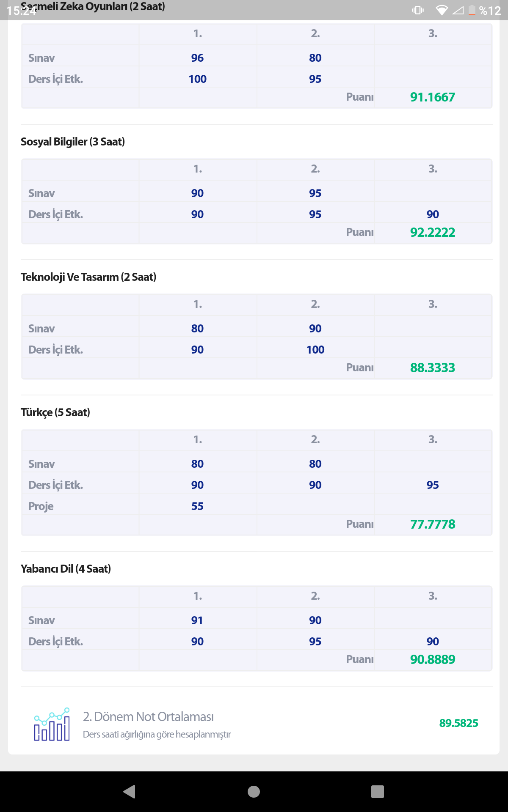The image size is (508, 812).
Task: Tap the bar chart icon beside Dönem Not Ortalaması
Action: [52, 724]
